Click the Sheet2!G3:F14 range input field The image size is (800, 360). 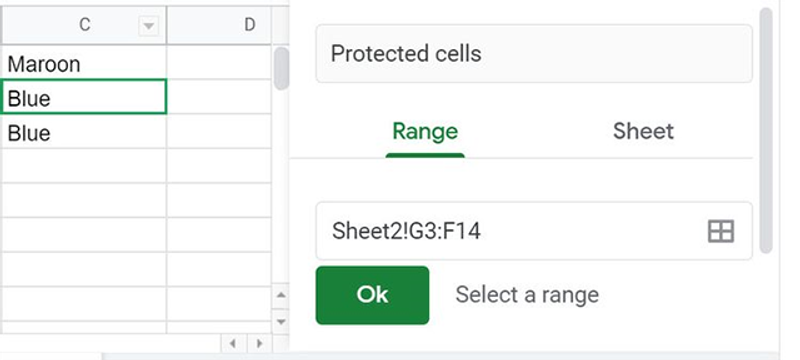(534, 231)
